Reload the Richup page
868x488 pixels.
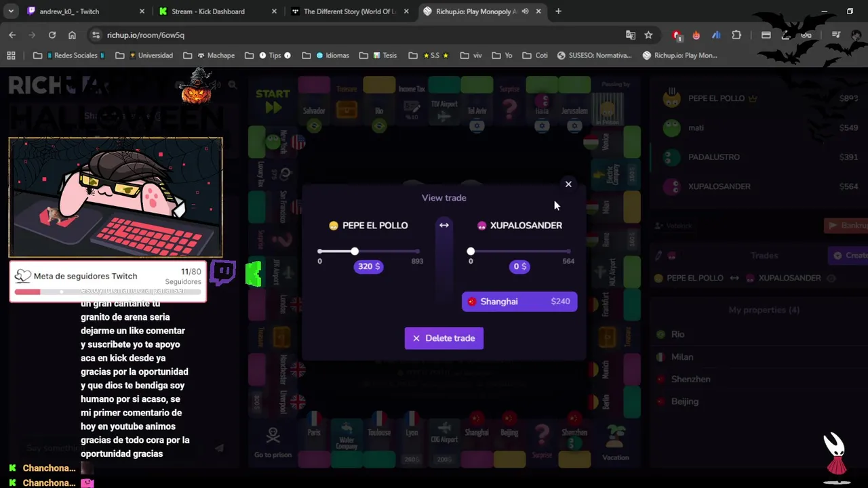(52, 35)
